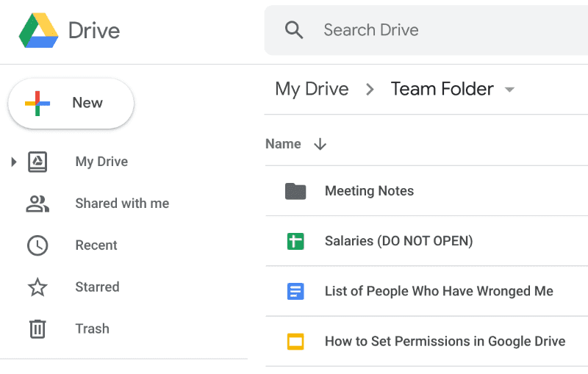Click the colorful plus icon in New
This screenshot has width=588, height=374.
tap(37, 103)
